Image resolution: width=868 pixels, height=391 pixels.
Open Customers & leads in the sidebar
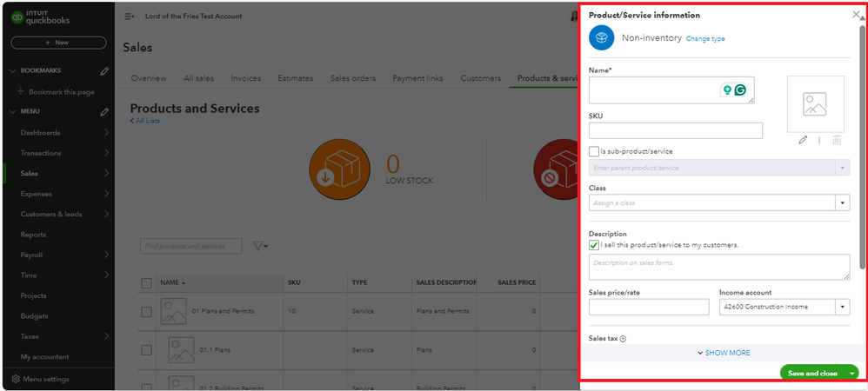click(x=51, y=215)
